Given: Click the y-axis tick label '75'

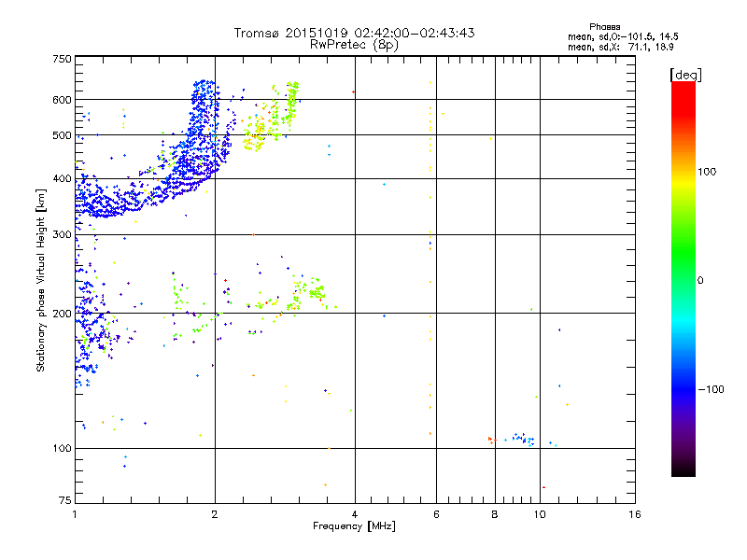Looking at the screenshot, I should click(65, 500).
